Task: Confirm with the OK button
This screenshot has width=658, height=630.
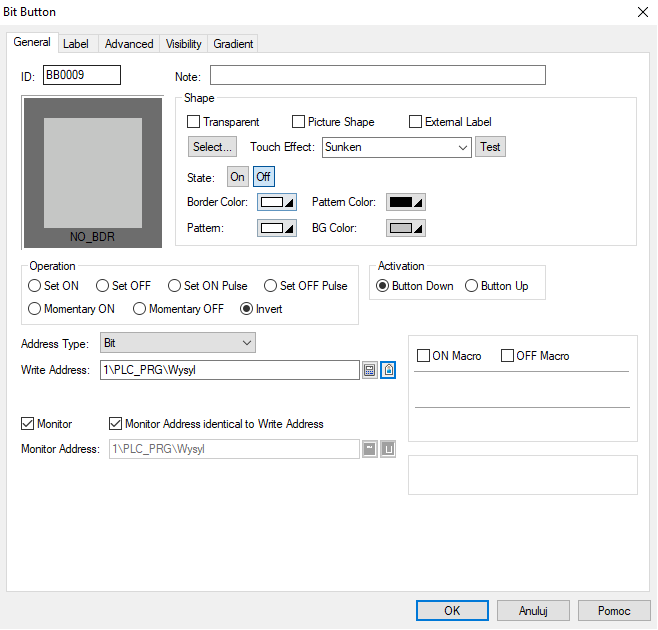Action: coord(452,611)
